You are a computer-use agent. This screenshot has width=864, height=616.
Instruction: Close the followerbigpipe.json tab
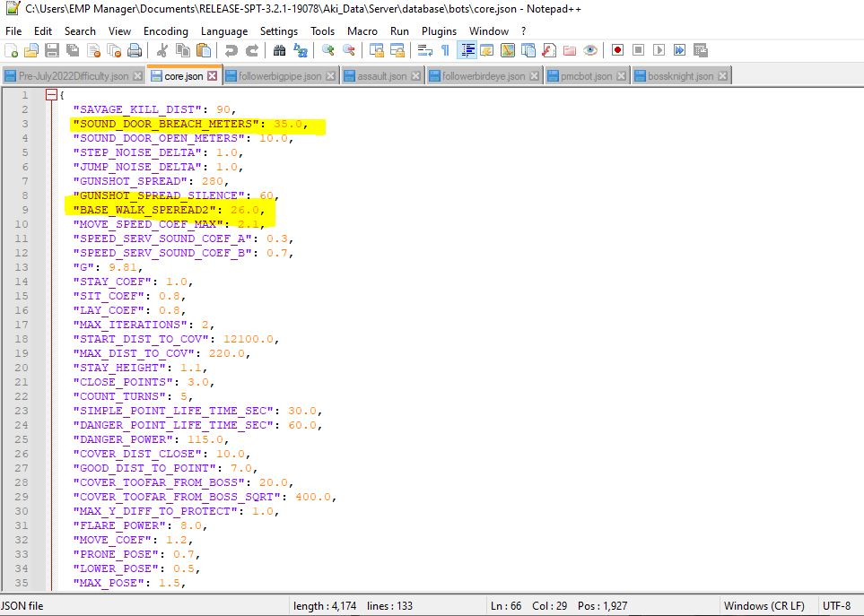(x=330, y=76)
